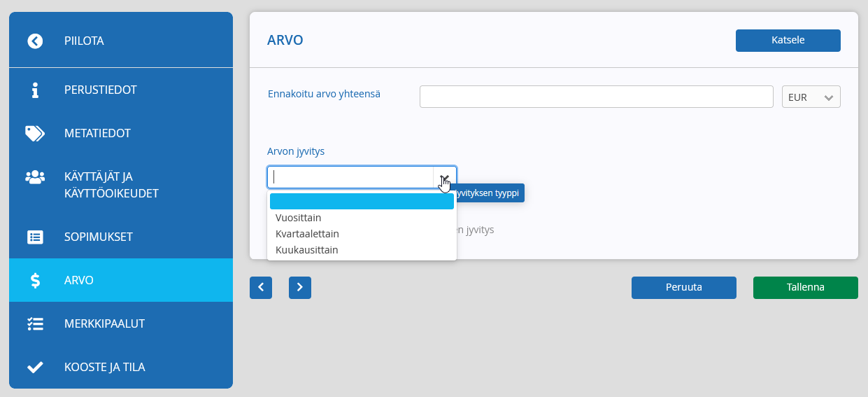The image size is (868, 397).
Task: Click the checkmark icon for Kooste ja tila
Action: click(35, 367)
